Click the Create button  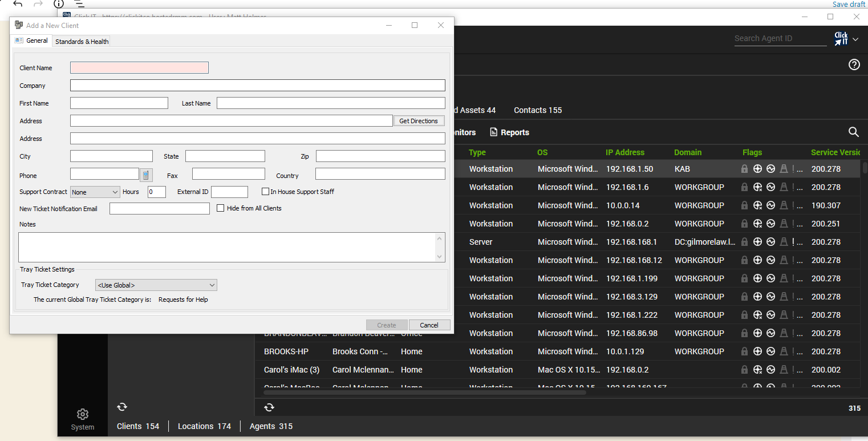coord(387,325)
